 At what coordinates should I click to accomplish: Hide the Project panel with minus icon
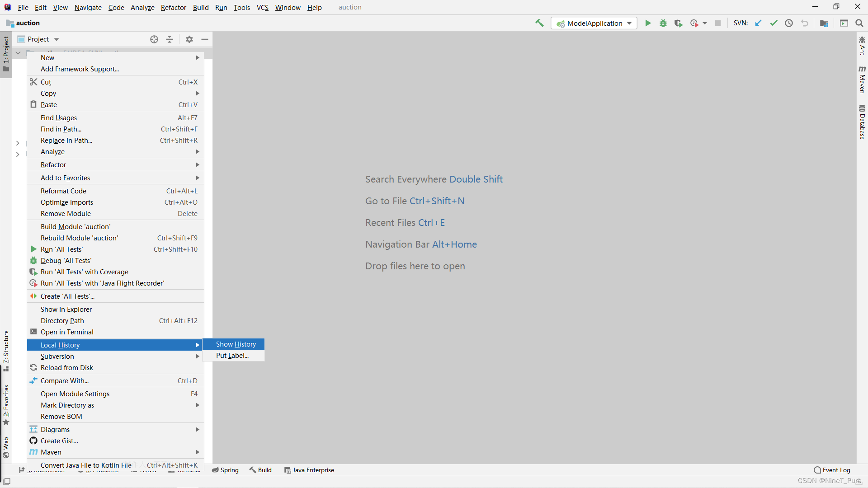coord(205,39)
